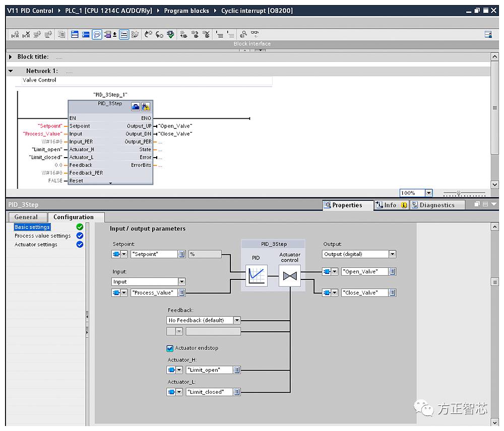
Task: Open tag picker beside the "Open_Valve" field
Action: point(392,272)
